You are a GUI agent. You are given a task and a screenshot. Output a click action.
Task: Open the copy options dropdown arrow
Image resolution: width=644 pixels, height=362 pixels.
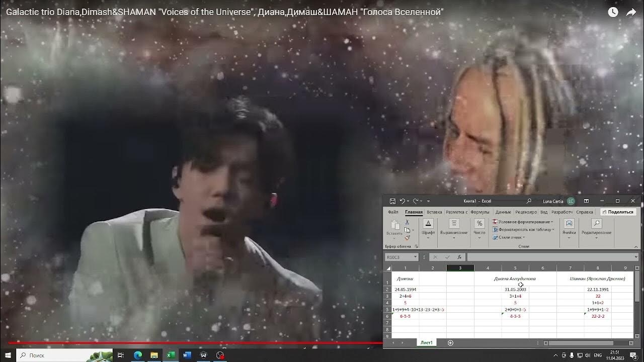(413, 230)
